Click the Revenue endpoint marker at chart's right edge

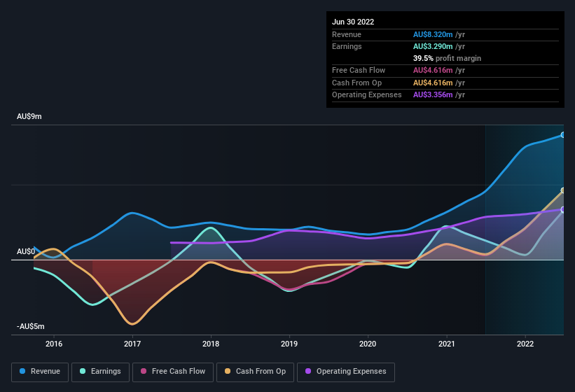click(x=563, y=135)
